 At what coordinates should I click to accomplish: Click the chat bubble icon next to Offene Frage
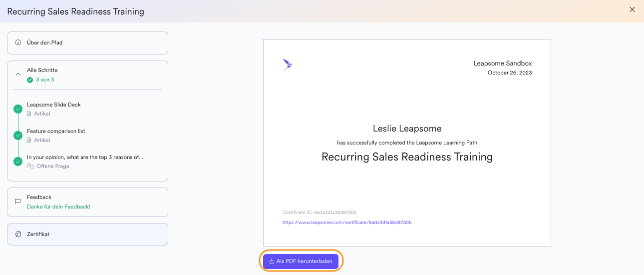(x=30, y=166)
